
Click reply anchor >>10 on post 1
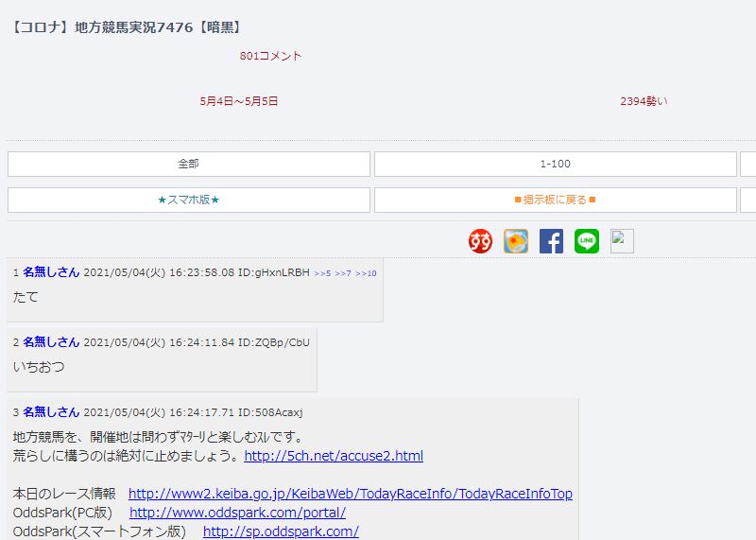(366, 273)
